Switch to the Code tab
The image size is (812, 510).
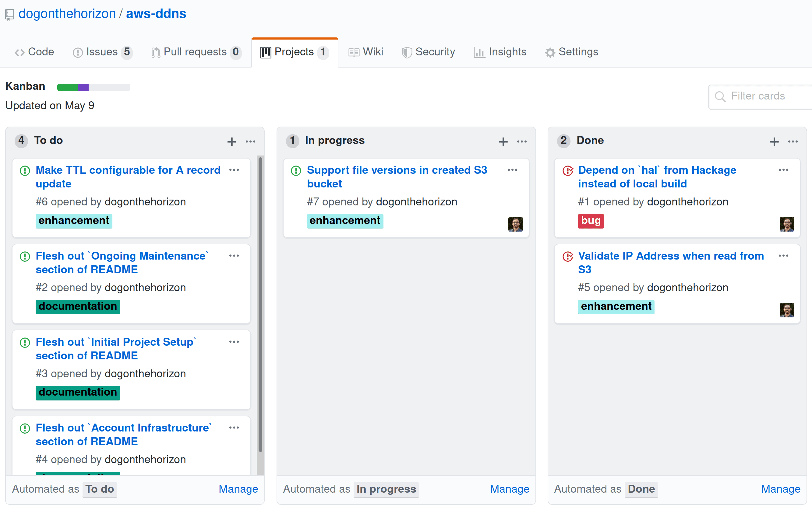point(34,52)
